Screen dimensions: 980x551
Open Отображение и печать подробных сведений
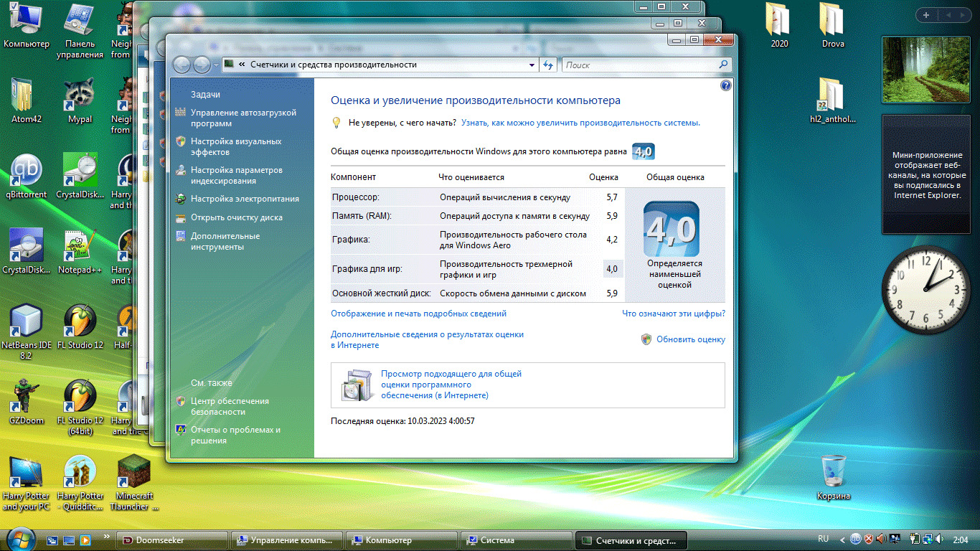click(x=418, y=314)
